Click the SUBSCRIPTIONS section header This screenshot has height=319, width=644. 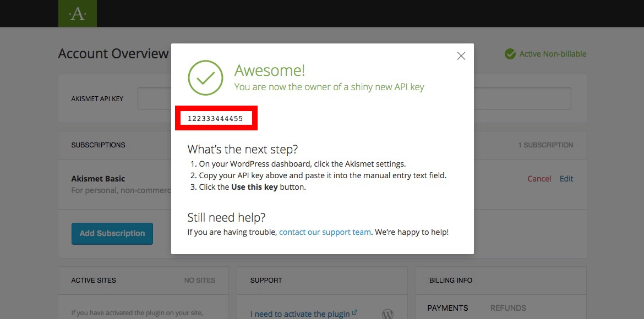pos(98,145)
